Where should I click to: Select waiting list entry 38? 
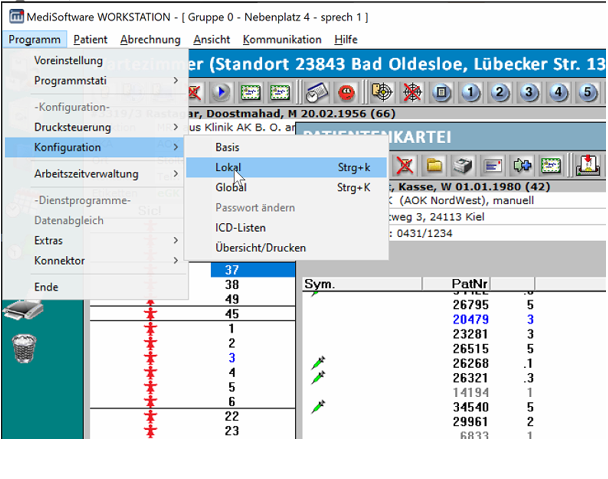pos(232,285)
